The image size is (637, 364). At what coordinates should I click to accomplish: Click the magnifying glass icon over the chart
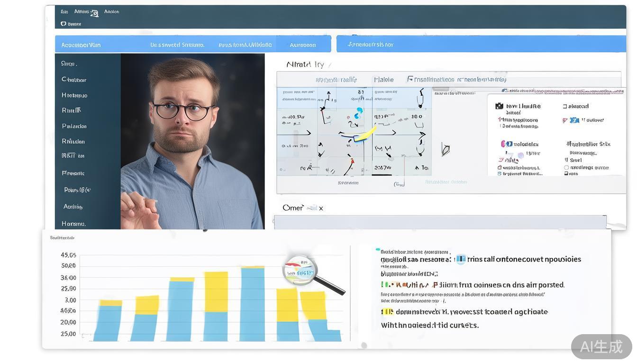[x=300, y=271]
